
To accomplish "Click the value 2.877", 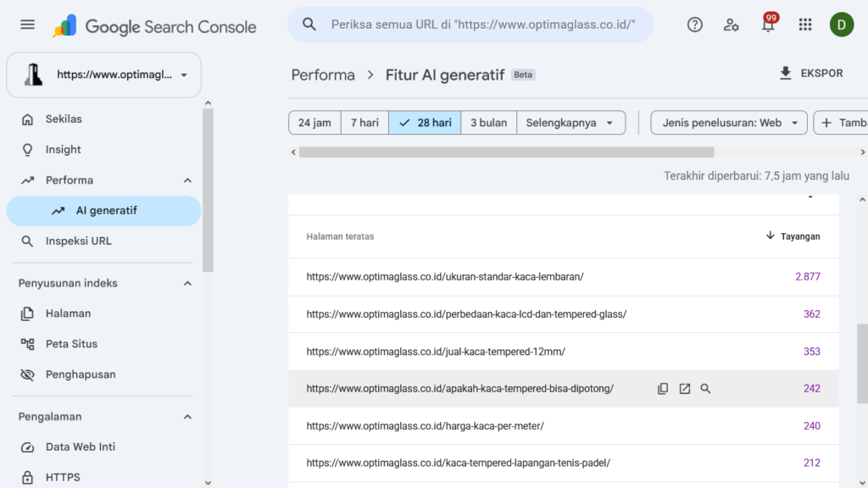I will click(x=808, y=277).
